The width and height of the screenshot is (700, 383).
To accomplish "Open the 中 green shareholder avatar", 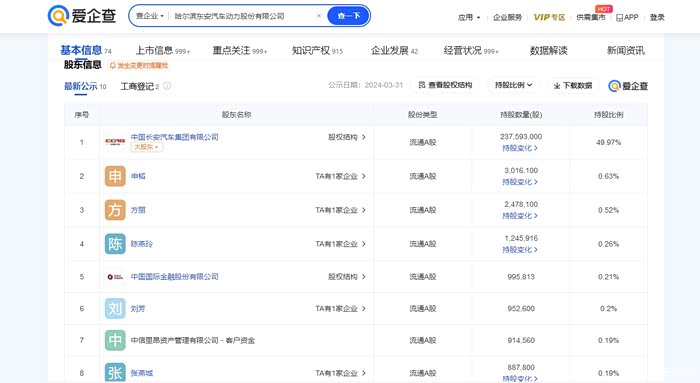I will 115,340.
